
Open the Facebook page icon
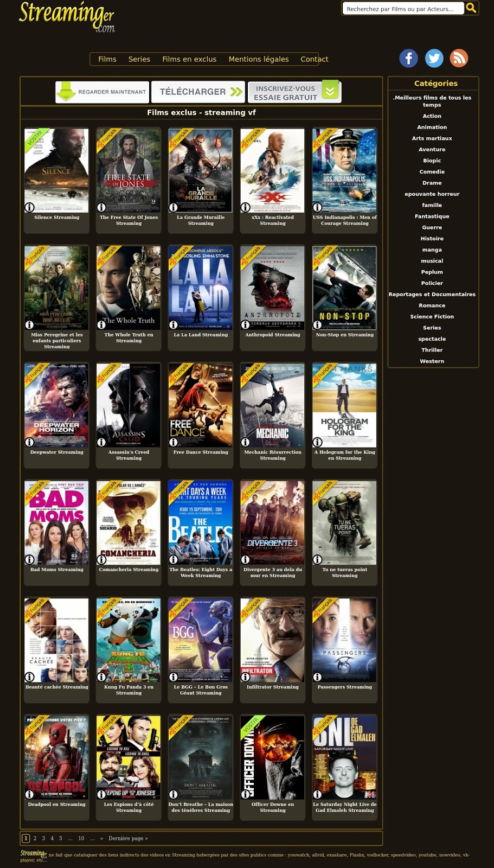(x=409, y=58)
